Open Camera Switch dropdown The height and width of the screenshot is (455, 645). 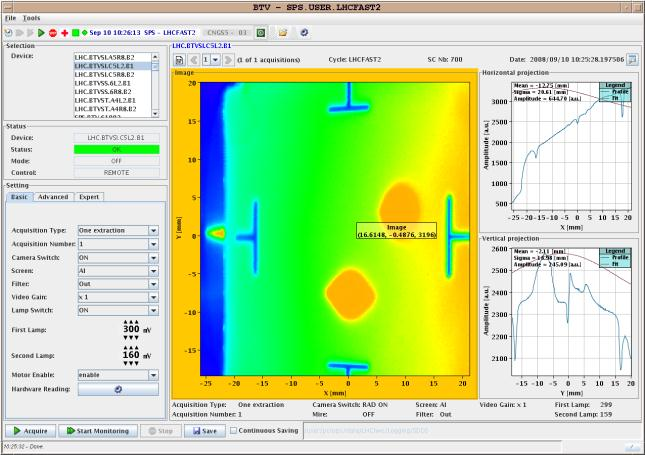[x=153, y=258]
